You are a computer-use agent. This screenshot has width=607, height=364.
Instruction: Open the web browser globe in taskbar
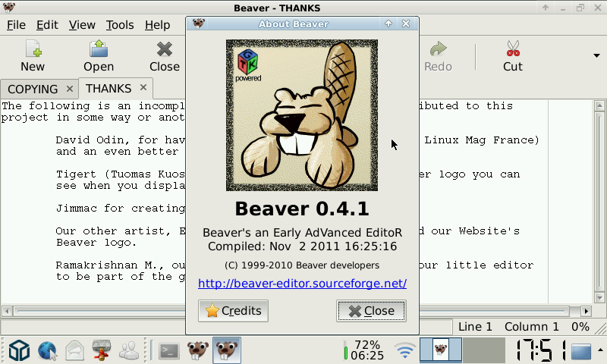pyautogui.click(x=48, y=350)
